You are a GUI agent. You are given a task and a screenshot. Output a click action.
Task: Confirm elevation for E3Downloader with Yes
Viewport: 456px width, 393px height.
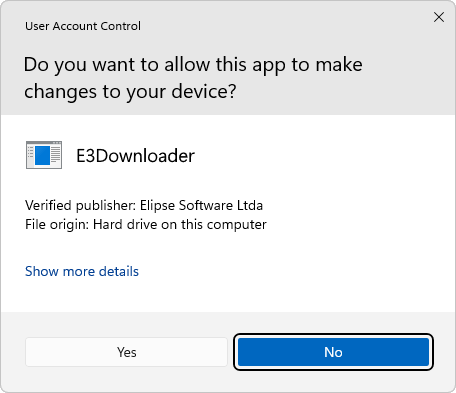coord(127,352)
